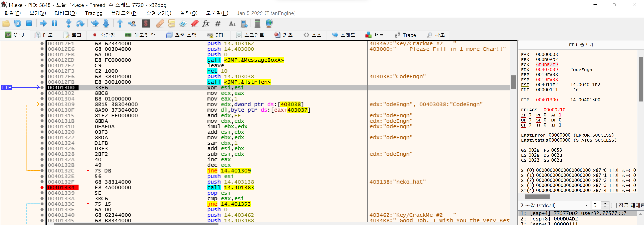
Task: Switch to the CPU tab
Action: pos(15,35)
